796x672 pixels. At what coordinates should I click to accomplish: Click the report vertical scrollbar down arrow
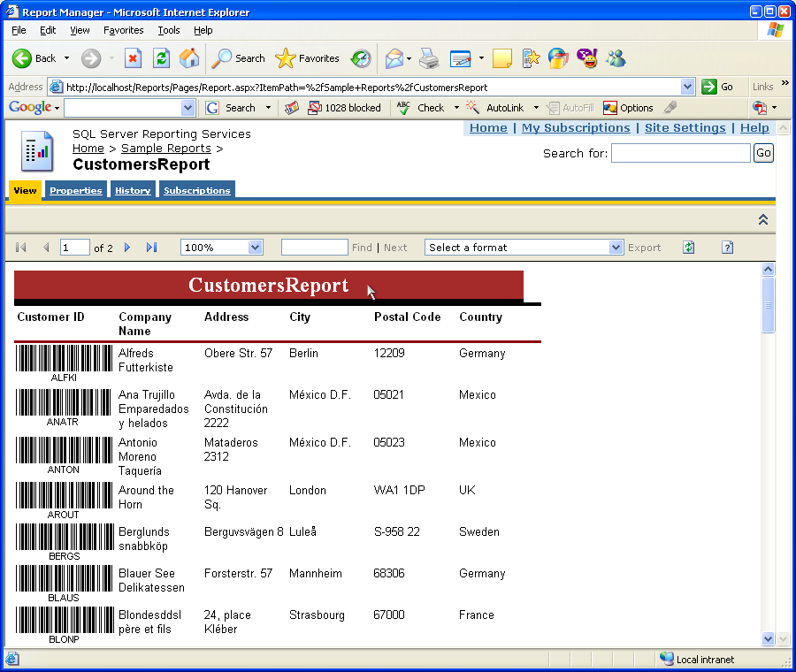point(768,638)
